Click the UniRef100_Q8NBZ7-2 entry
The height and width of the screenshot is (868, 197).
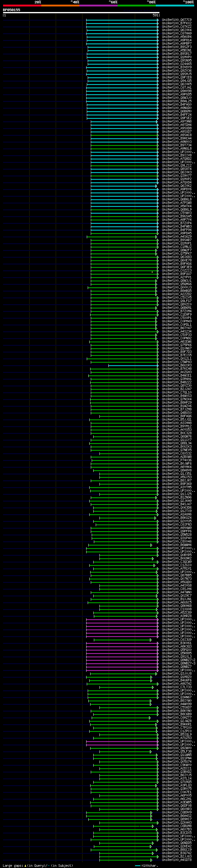(x=179, y=660)
